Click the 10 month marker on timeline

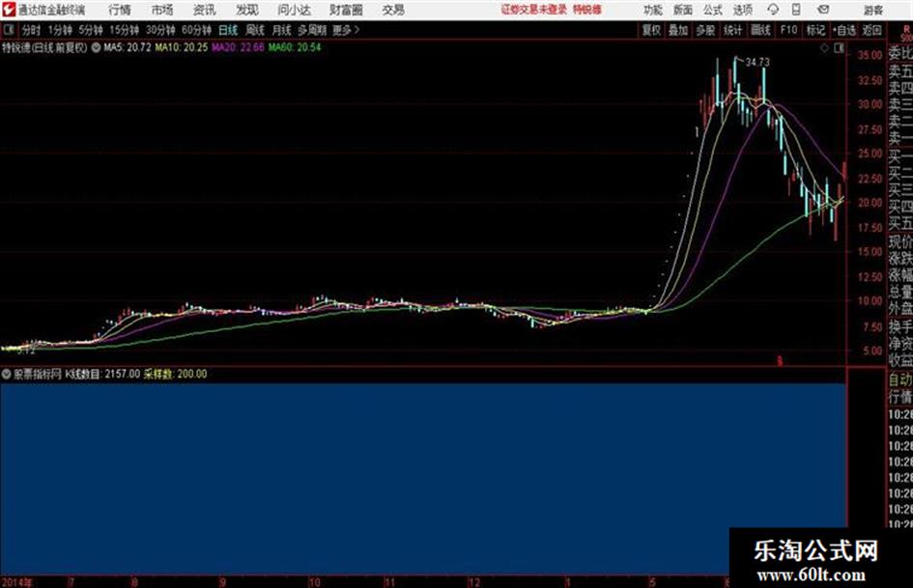point(314,582)
